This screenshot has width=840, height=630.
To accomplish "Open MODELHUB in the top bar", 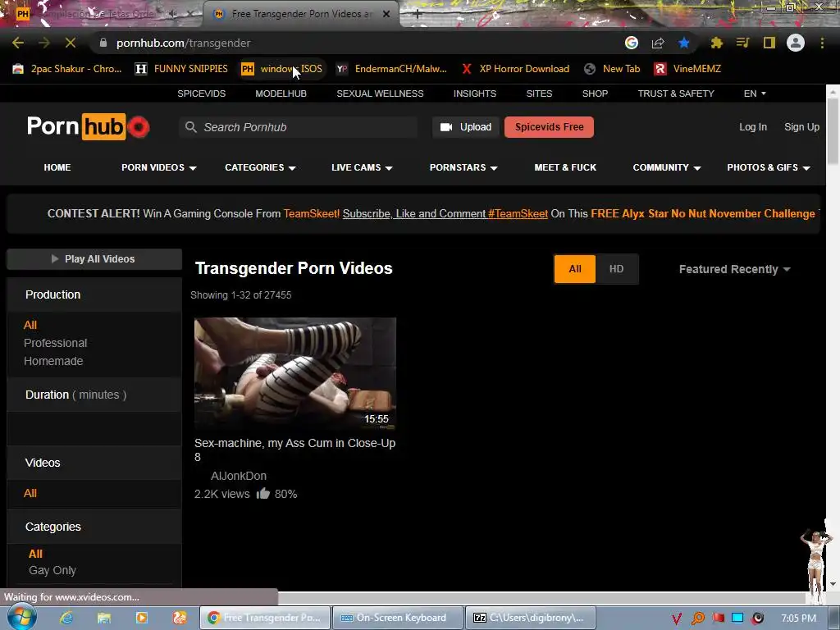I will tap(281, 94).
